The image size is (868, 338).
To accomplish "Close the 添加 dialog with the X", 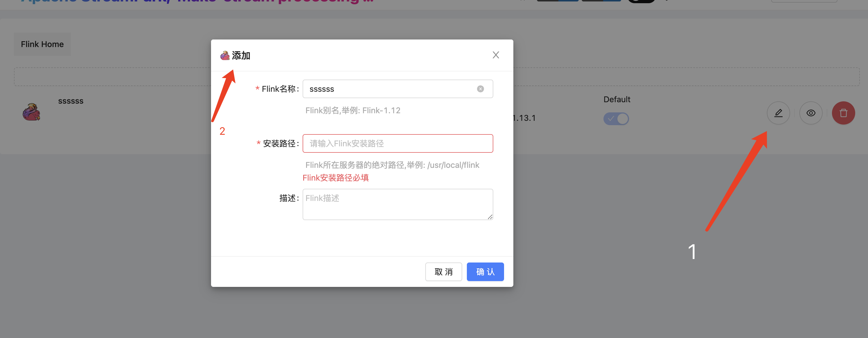I will coord(496,55).
